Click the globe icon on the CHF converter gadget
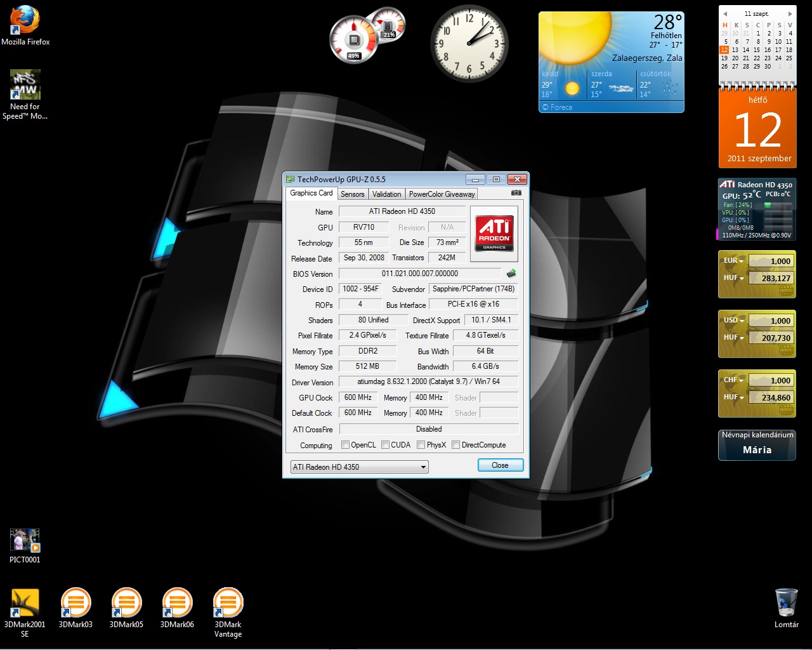The width and height of the screenshot is (812, 650). pos(786,411)
